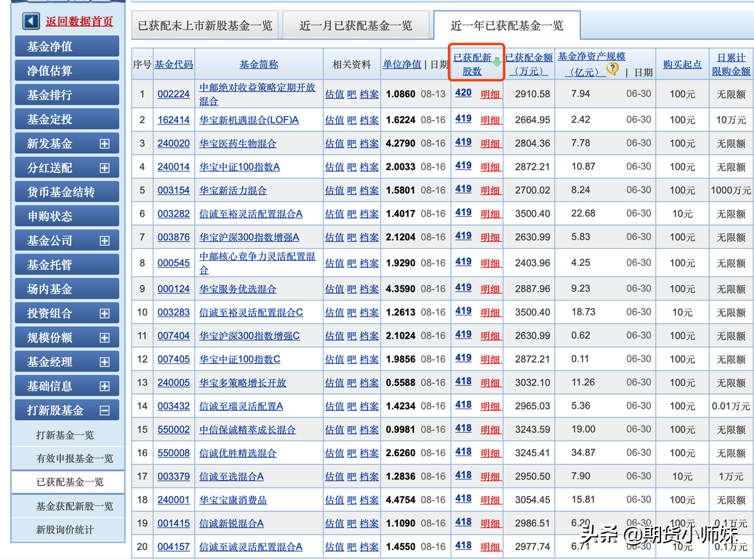The width and height of the screenshot is (754, 560).
Task: Switch to the 近一月已获配基金一览 tab
Action: 356,25
